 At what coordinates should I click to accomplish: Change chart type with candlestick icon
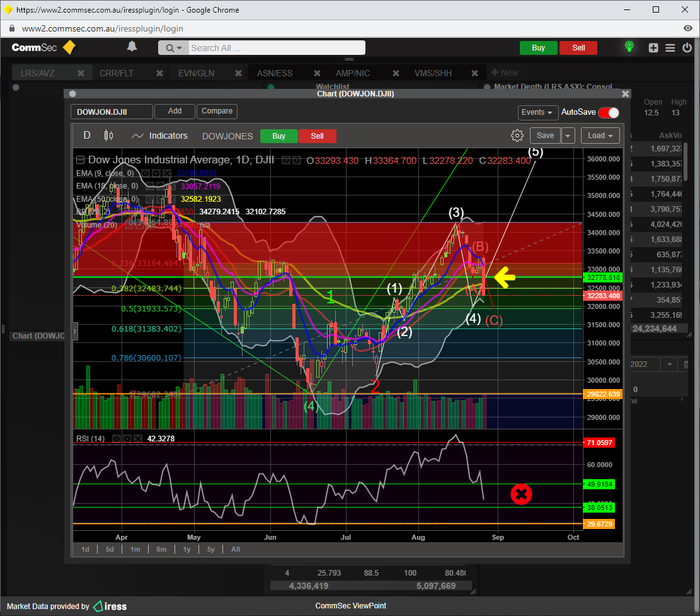point(108,136)
